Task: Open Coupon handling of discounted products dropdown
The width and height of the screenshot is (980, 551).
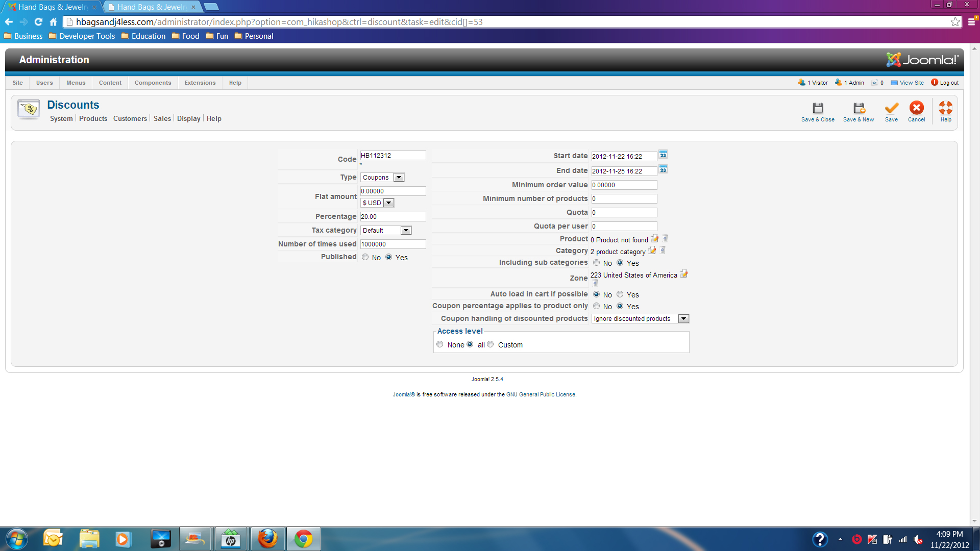Action: (x=640, y=319)
